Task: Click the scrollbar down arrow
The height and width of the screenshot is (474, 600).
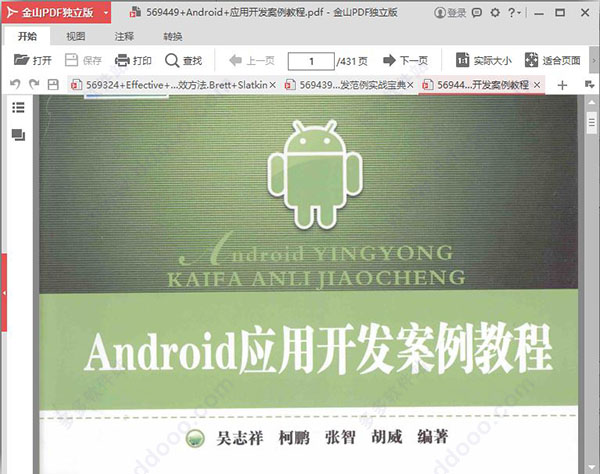Action: pyautogui.click(x=592, y=468)
